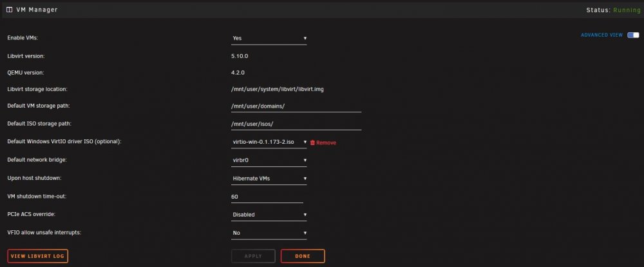Click the Upon host shutdown label
The width and height of the screenshot is (644, 267).
(35, 178)
